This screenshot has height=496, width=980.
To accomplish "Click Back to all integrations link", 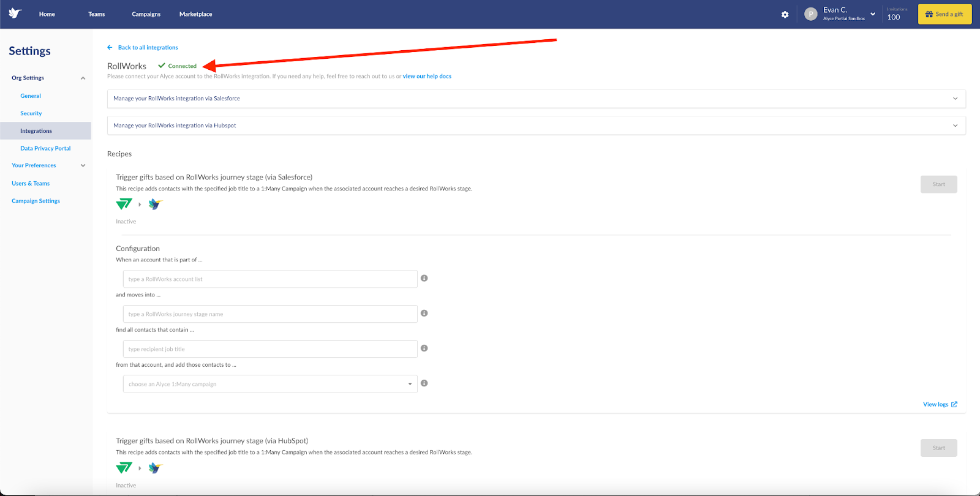I will (148, 47).
